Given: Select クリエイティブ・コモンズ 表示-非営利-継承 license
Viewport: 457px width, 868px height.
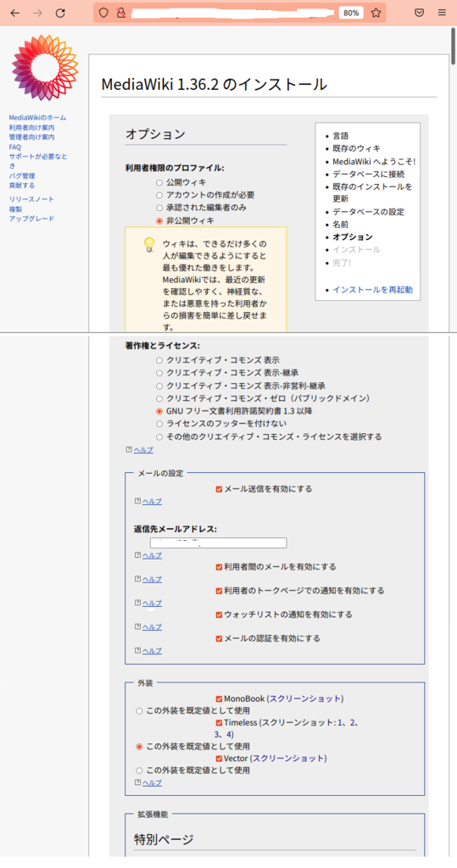Looking at the screenshot, I should [159, 386].
